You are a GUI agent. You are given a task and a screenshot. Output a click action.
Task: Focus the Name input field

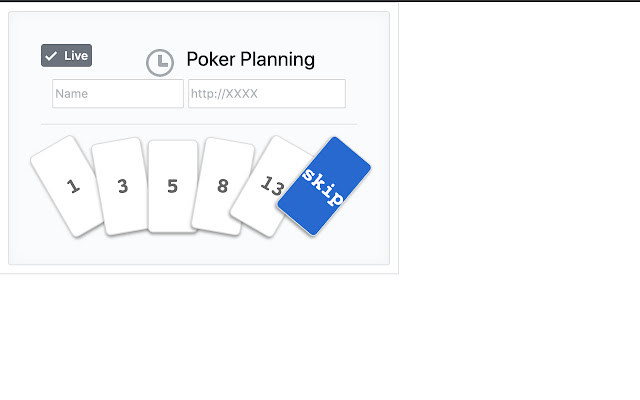click(x=118, y=94)
